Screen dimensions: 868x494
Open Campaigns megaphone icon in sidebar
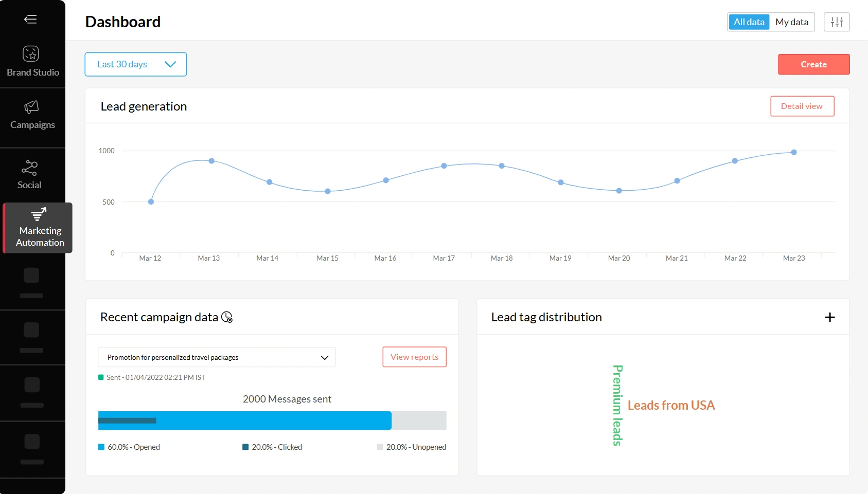point(31,107)
